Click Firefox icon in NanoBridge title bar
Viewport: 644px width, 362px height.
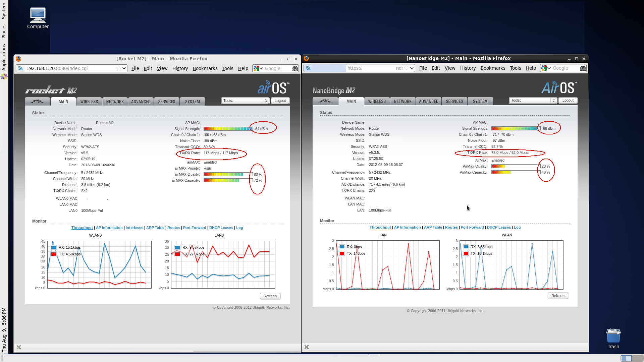tap(306, 58)
